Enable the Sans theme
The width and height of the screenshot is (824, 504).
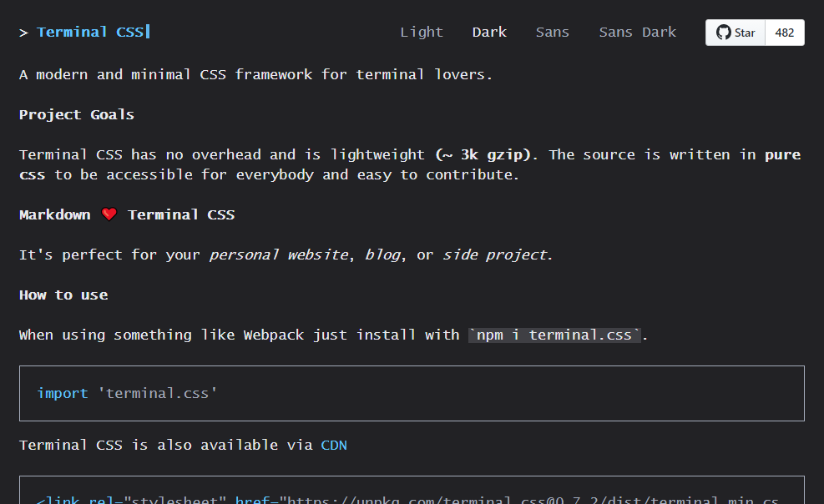[x=552, y=32]
